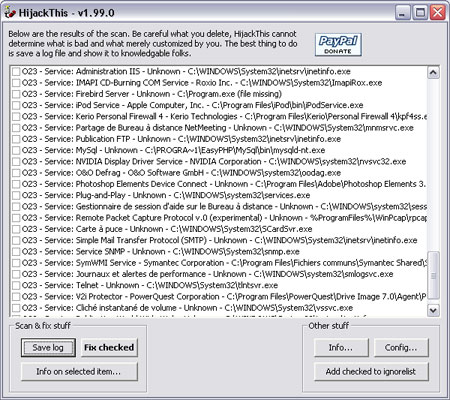Open the Info... dialog
Viewport: 450px width, 400px height.
point(341,348)
